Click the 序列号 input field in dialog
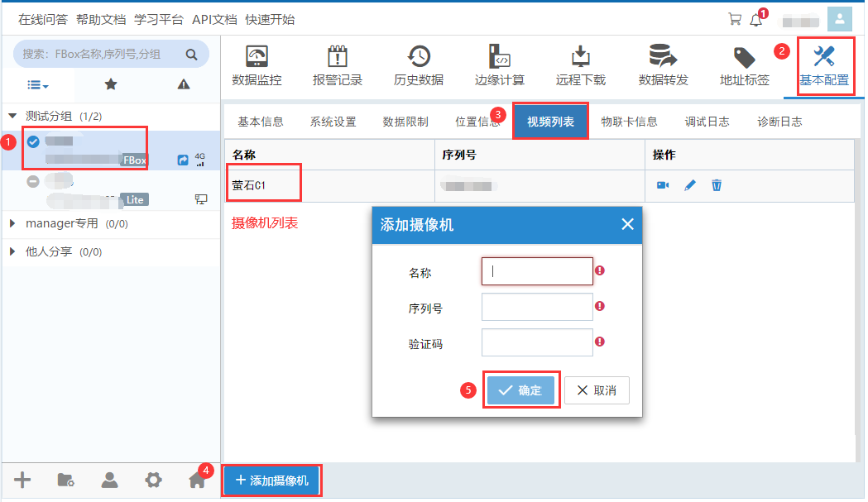 (x=537, y=307)
